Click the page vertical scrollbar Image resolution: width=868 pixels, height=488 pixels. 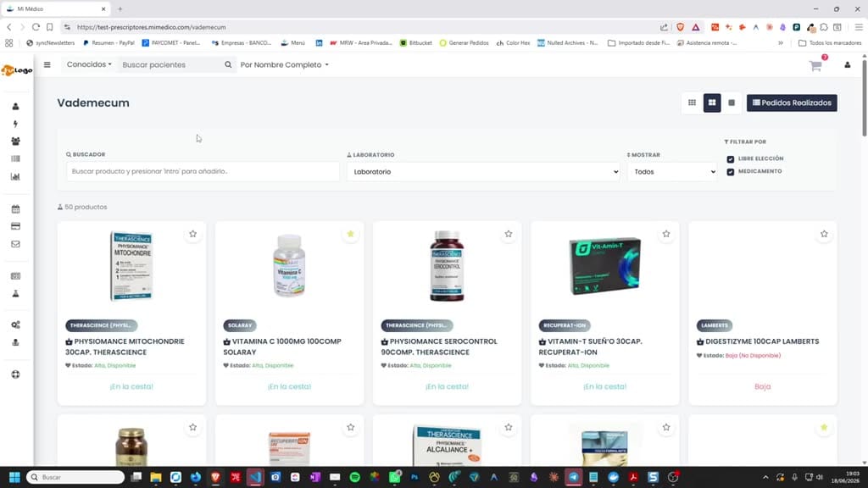(x=864, y=97)
